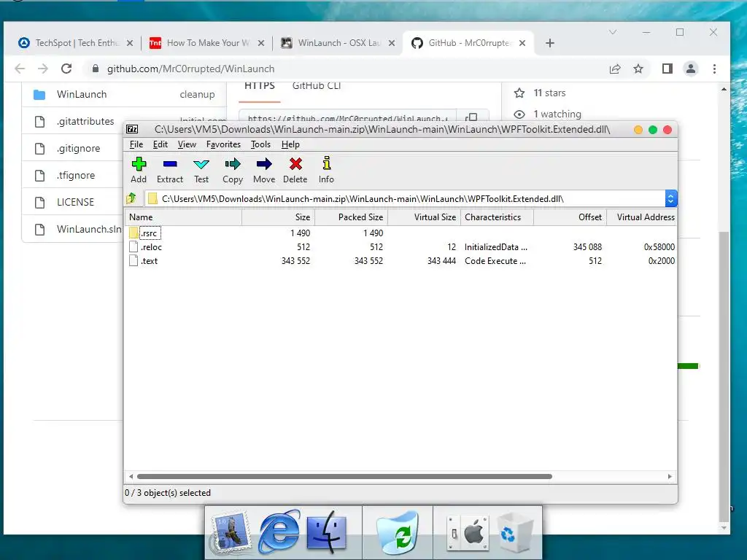Screen dimensions: 747x560
Task: Open the Finder face dock icon
Action: [326, 532]
